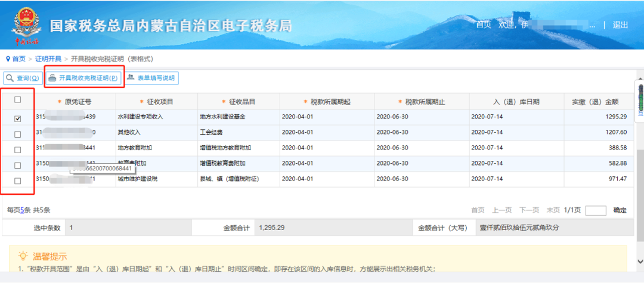Click the printer icon on 开具税收完税证明 button
644x283 pixels.
pos(52,78)
